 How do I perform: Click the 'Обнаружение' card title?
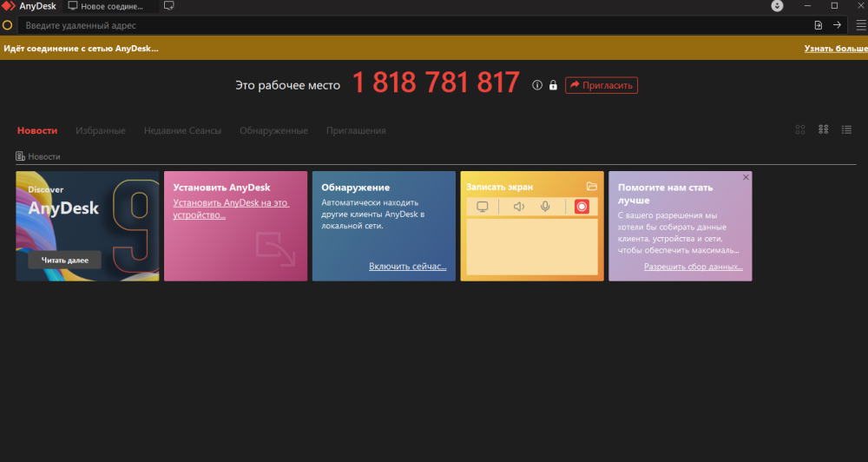(x=355, y=188)
